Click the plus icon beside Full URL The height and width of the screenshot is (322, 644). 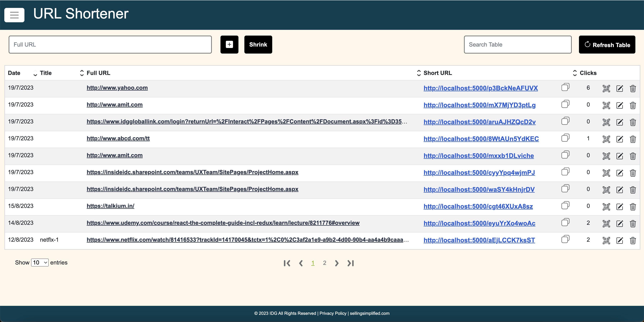pos(229,45)
